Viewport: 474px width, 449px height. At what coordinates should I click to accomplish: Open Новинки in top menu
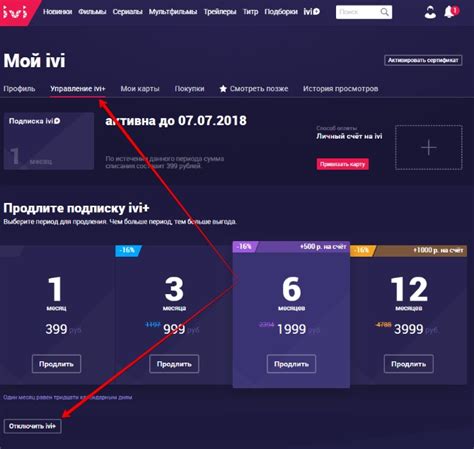[57, 12]
